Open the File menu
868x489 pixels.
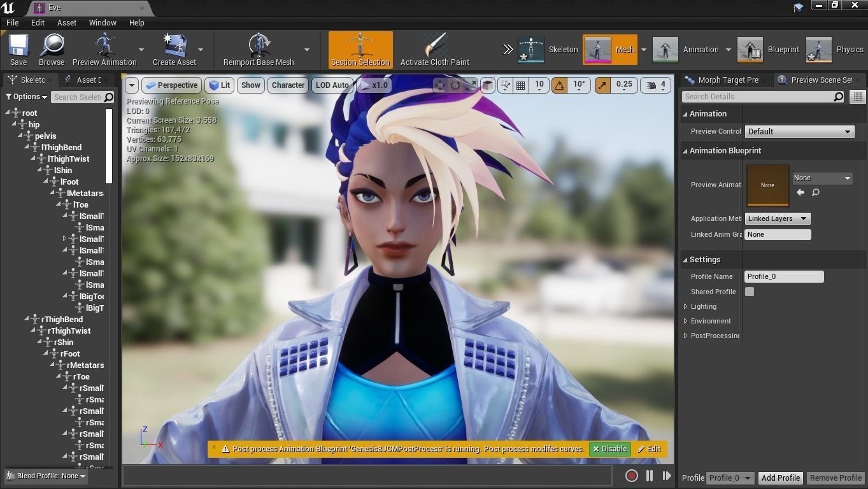click(x=12, y=23)
